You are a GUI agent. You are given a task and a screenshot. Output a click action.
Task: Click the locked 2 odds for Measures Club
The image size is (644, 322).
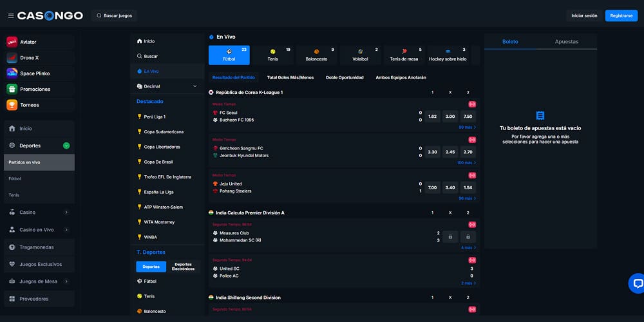click(x=468, y=236)
